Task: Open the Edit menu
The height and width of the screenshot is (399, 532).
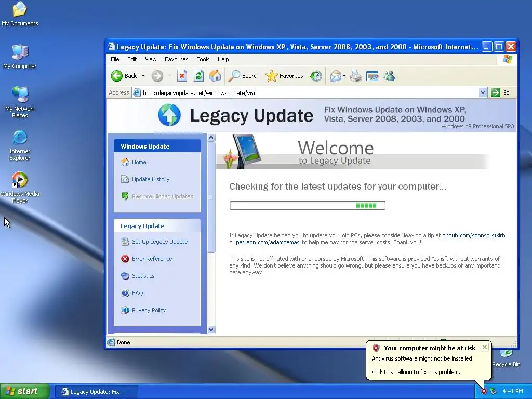Action: point(131,59)
